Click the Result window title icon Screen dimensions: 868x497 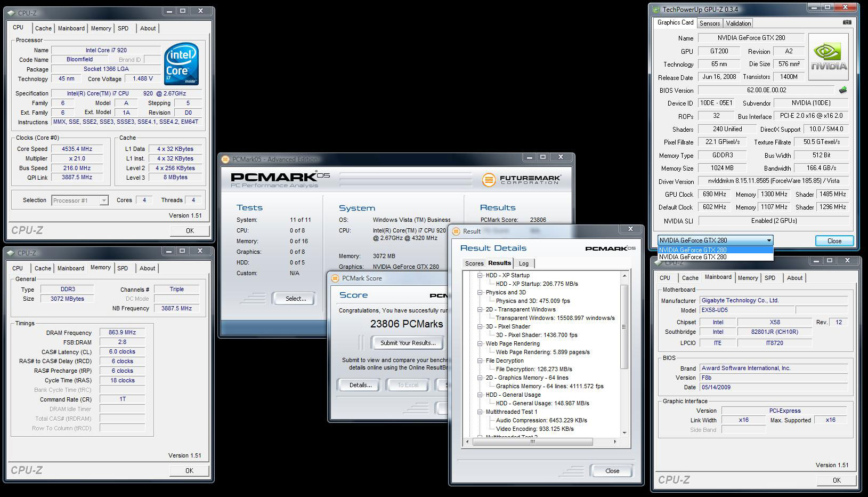(456, 231)
